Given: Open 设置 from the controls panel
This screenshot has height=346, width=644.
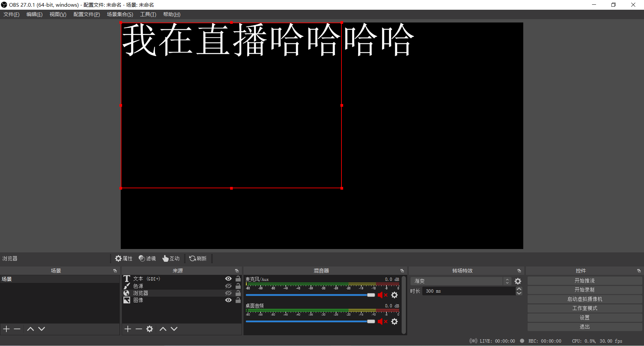Looking at the screenshot, I should pos(584,317).
